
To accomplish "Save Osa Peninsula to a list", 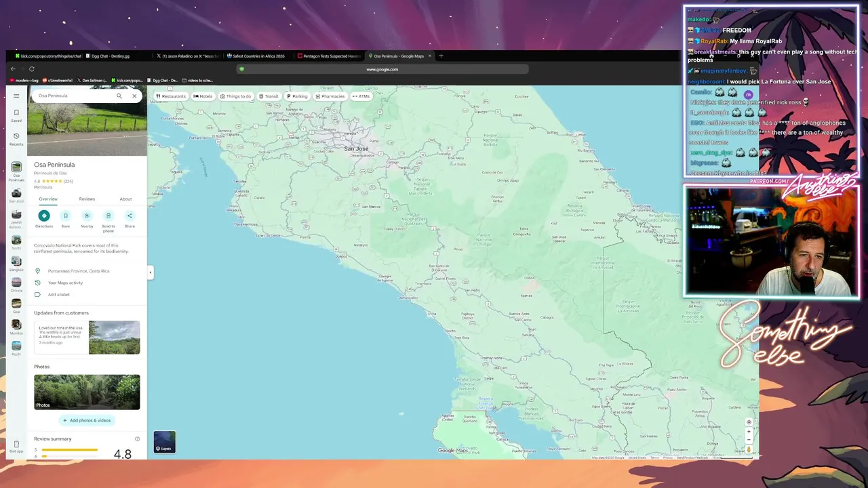I will point(66,219).
